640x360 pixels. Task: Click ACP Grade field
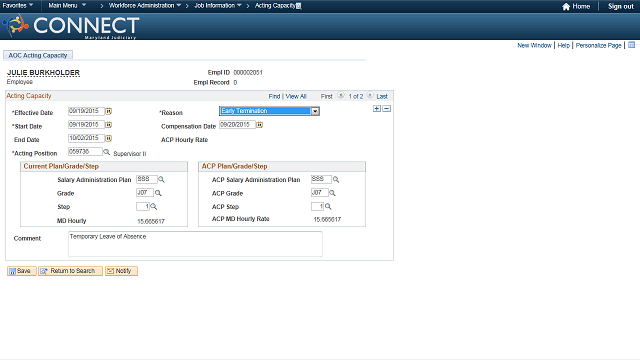pos(320,193)
